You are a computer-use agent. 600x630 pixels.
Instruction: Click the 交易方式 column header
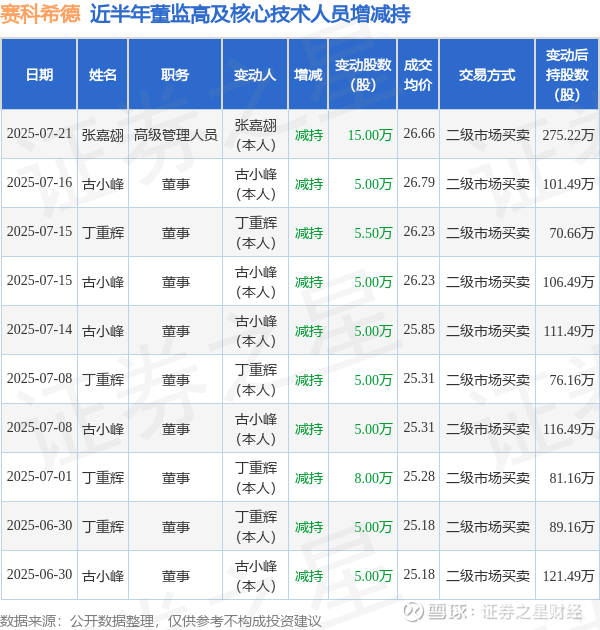tap(487, 74)
